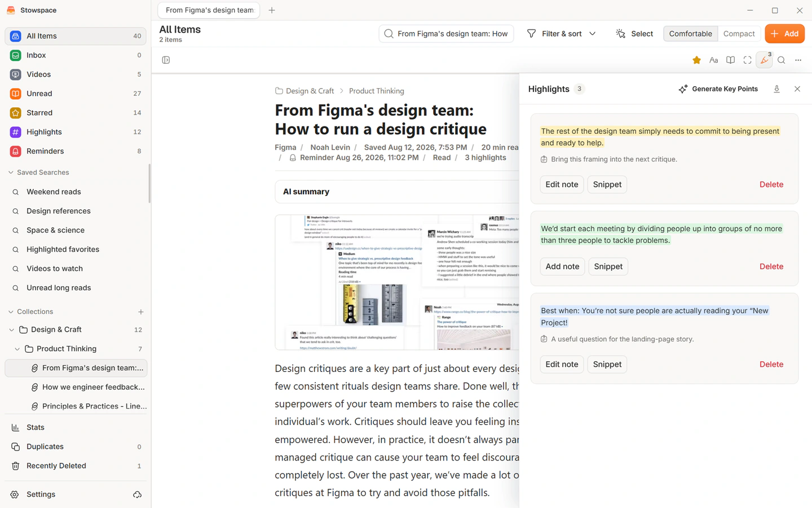Image resolution: width=812 pixels, height=508 pixels.
Task: Click Product Thinking breadcrumb
Action: pyautogui.click(x=376, y=91)
